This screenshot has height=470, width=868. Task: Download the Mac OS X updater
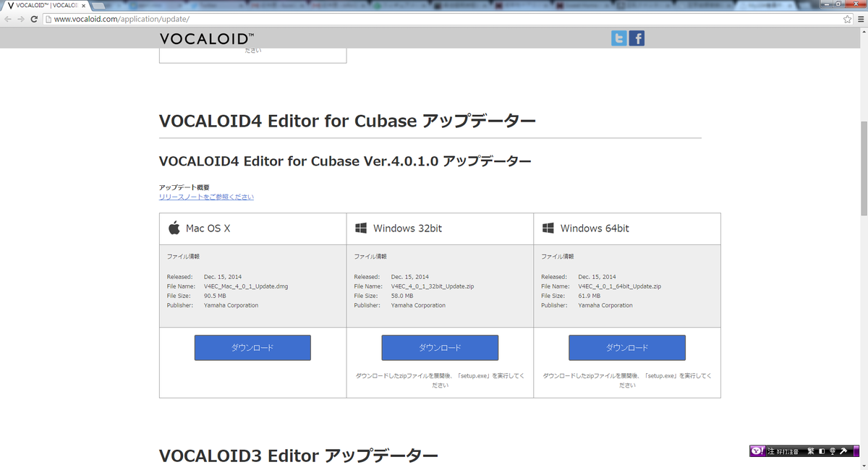pyautogui.click(x=252, y=348)
